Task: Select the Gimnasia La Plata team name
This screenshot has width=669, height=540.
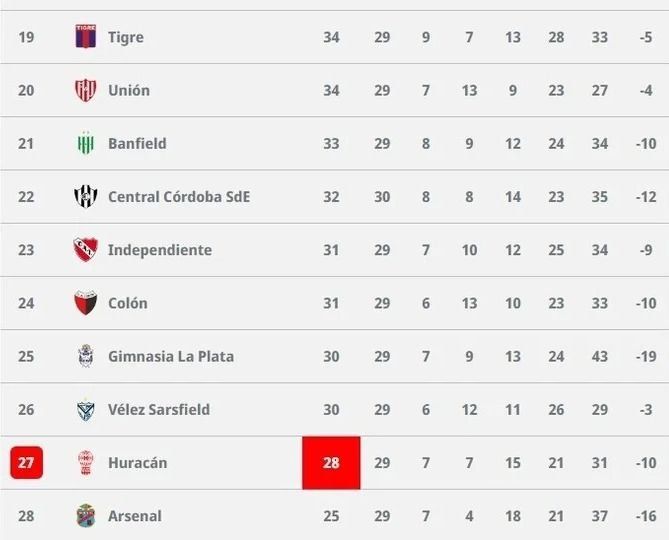Action: (171, 356)
